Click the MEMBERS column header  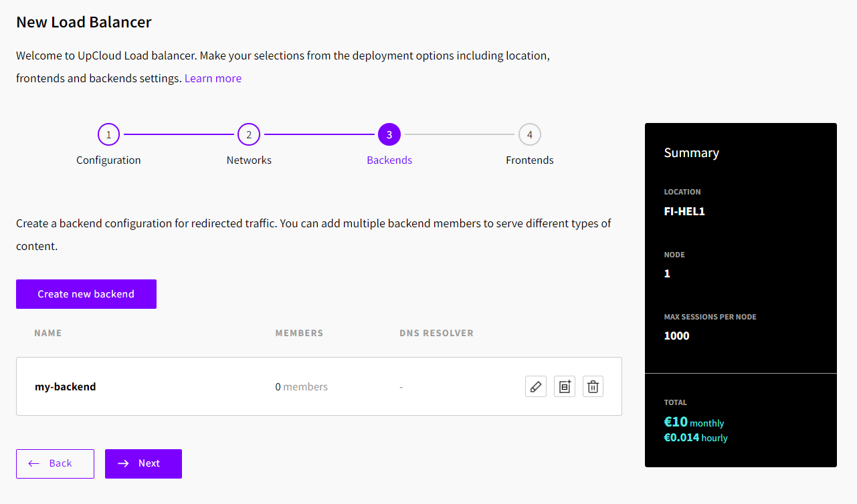(x=299, y=333)
